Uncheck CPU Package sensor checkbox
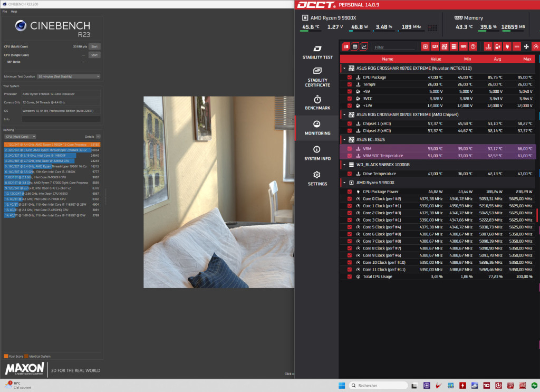This screenshot has width=540, height=392. 350,78
